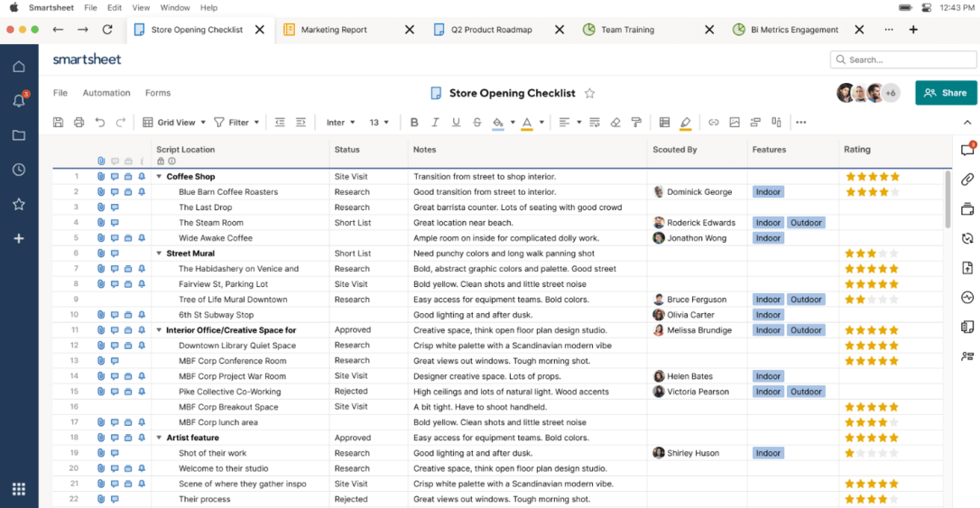Select the format painter tool

pos(636,123)
